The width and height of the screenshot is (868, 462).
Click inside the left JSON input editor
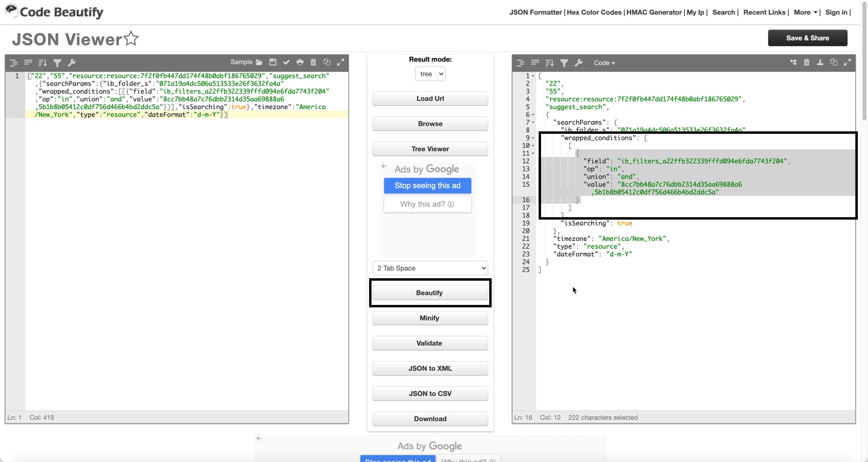(x=186, y=242)
